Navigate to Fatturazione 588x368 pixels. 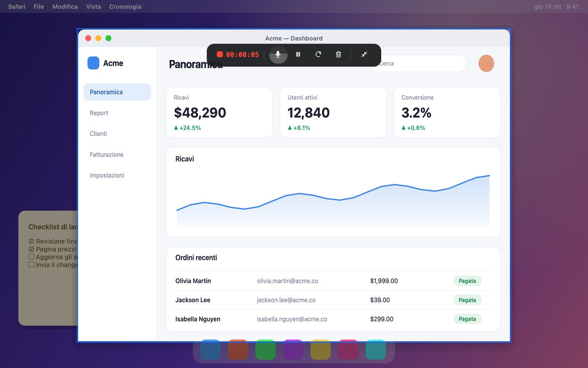coord(117,155)
